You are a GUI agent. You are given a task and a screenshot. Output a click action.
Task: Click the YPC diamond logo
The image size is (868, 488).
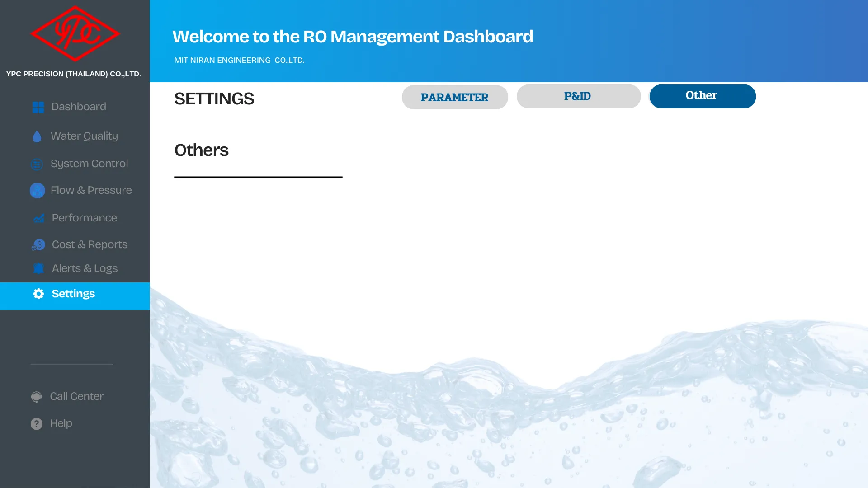[x=75, y=34]
